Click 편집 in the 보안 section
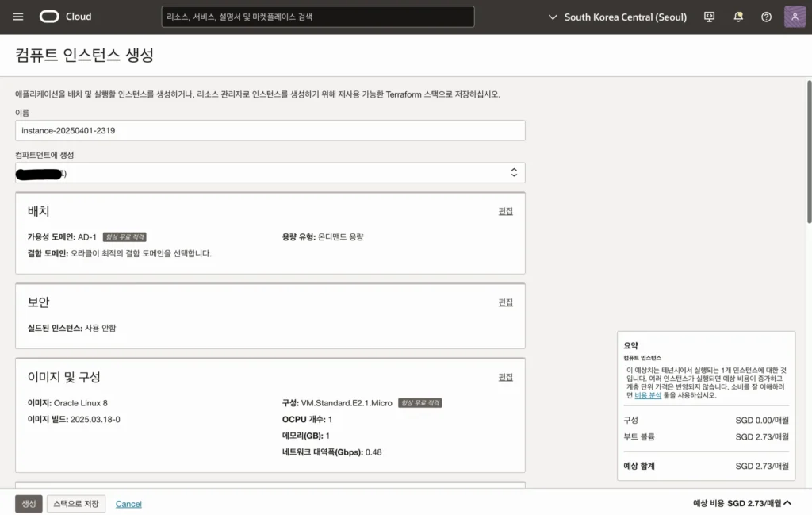This screenshot has width=812, height=515. click(505, 302)
